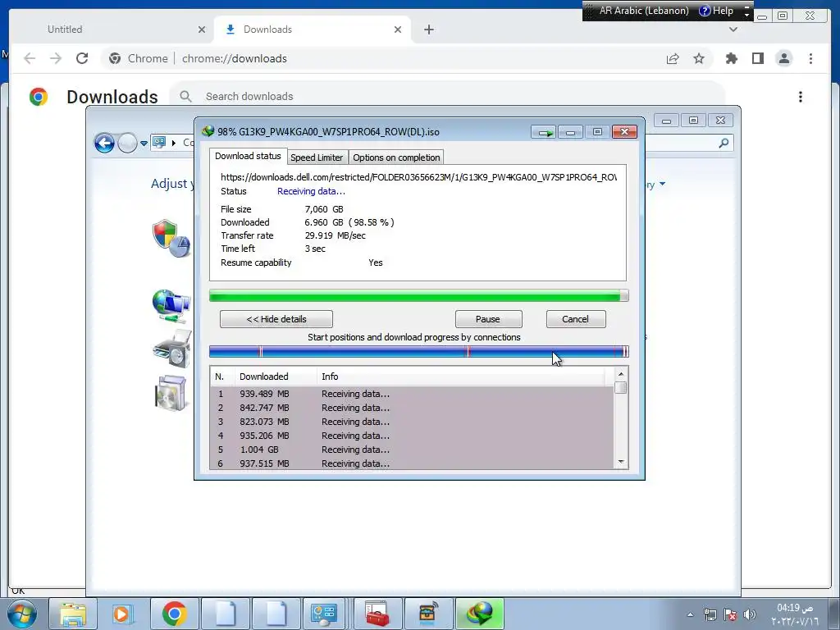
Task: Open red toolbox taskbar application
Action: pos(377,614)
